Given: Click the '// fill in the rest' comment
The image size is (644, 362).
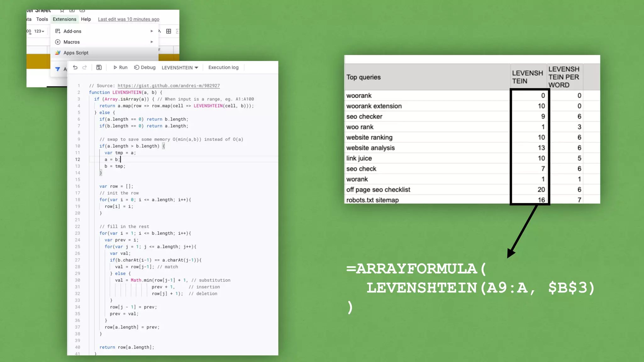Looking at the screenshot, I should coord(124,227).
